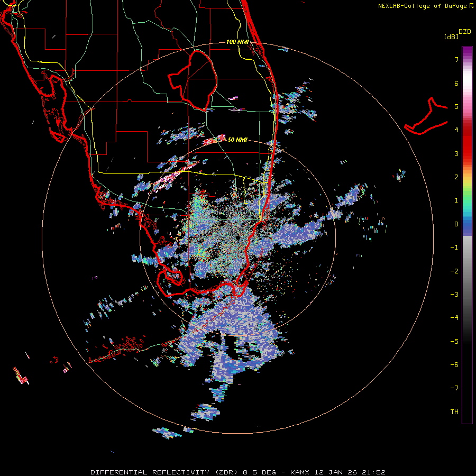Click the [dB] unit label

coord(451,36)
